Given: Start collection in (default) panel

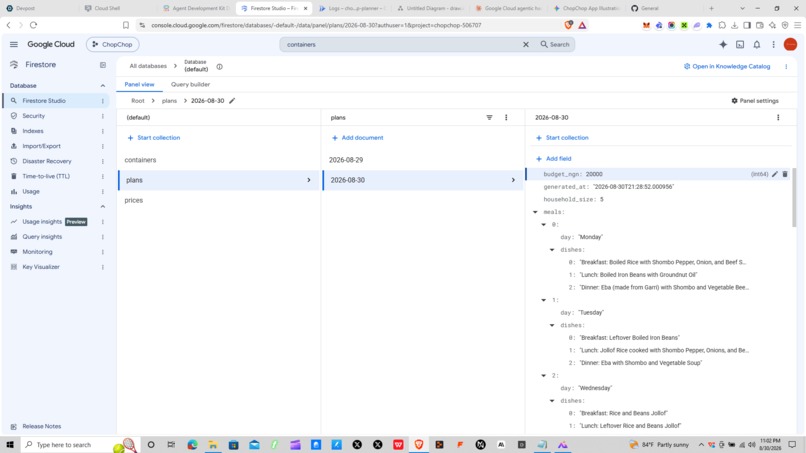Looking at the screenshot, I should coord(154,138).
